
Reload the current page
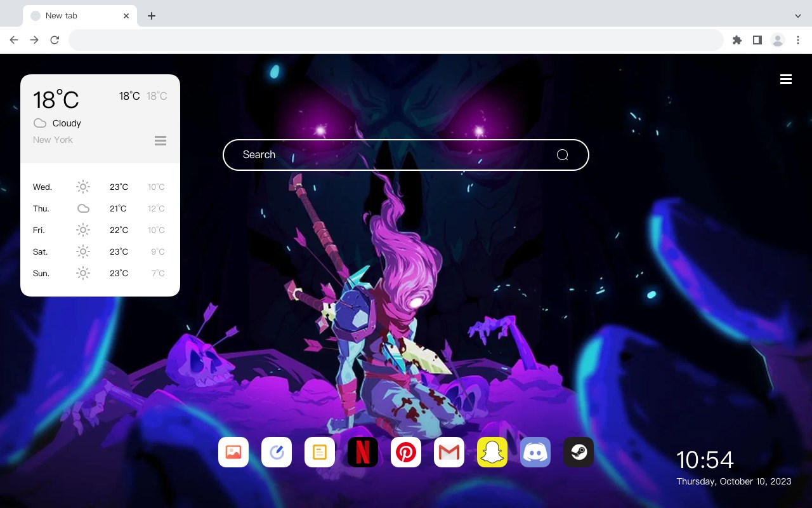(x=55, y=40)
